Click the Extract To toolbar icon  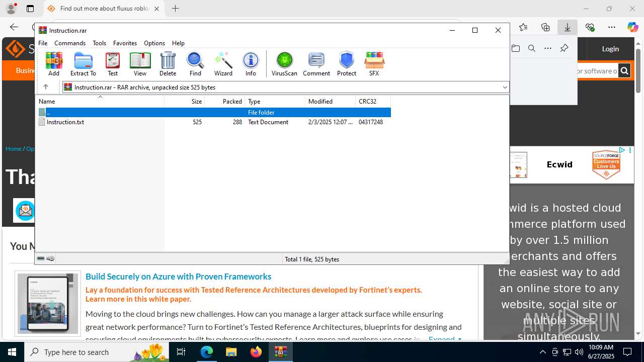click(x=83, y=64)
